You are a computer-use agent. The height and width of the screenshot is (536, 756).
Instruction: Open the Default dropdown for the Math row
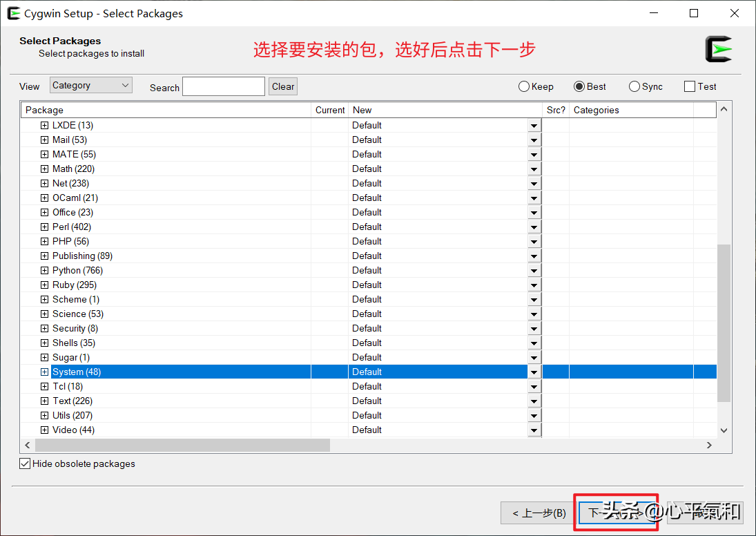534,169
